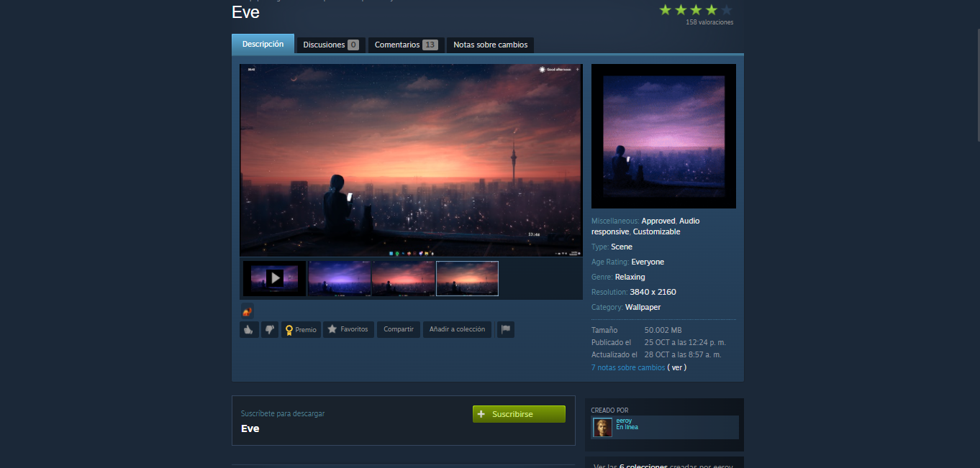Give a Premio award

pyautogui.click(x=301, y=329)
